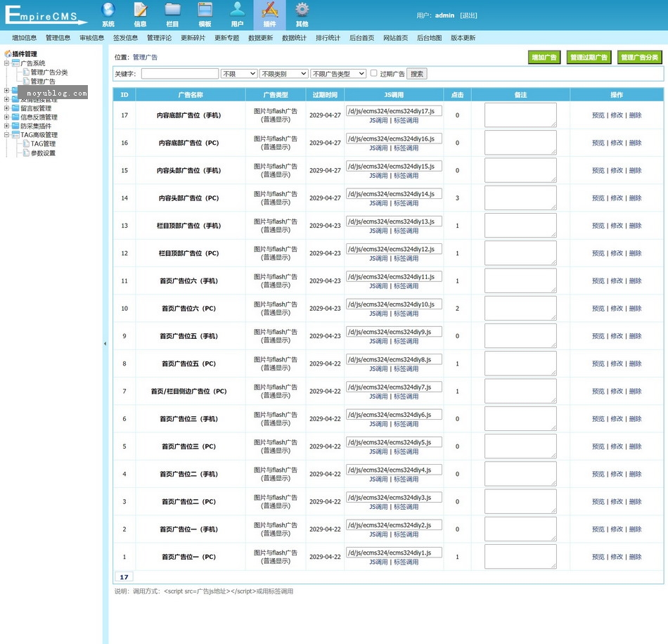
Task: Open the 其他 gear icon in top navigation
Action: coord(302,10)
